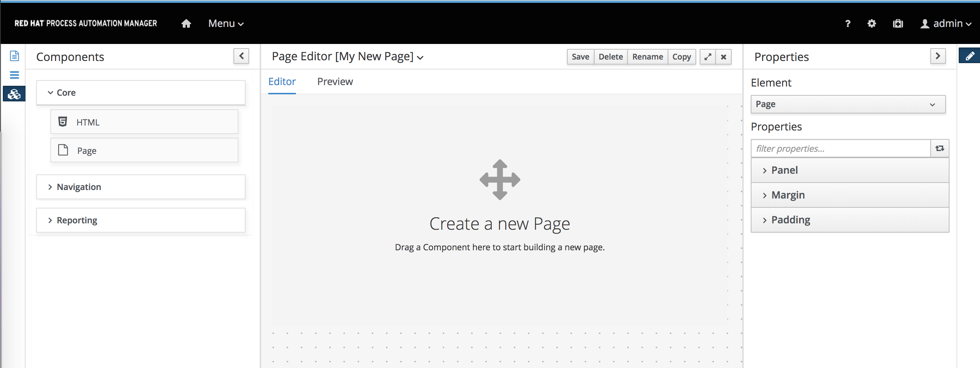Viewport: 980px width, 368px height.
Task: Collapse the Components panel with the left arrow
Action: (241, 56)
